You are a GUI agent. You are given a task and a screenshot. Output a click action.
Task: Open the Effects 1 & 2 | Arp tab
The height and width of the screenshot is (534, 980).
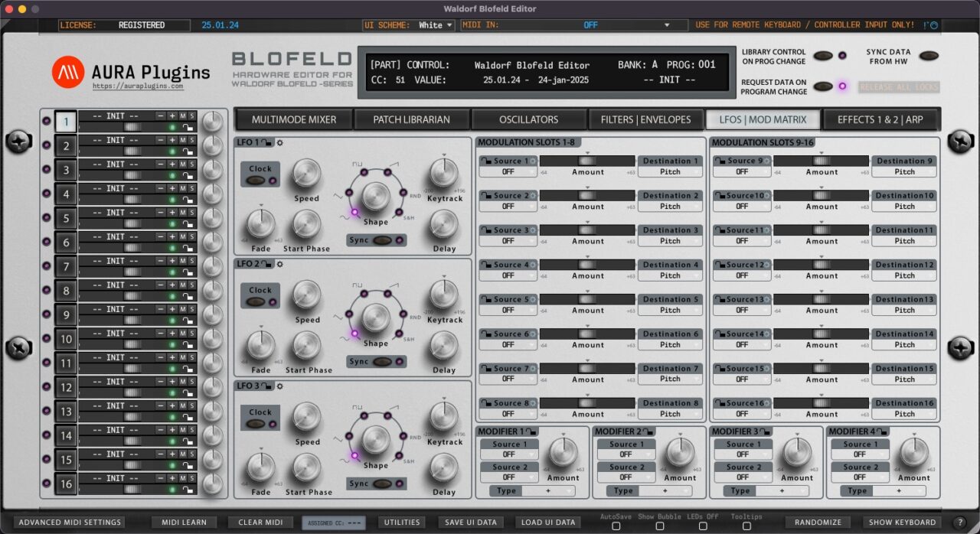tap(881, 119)
